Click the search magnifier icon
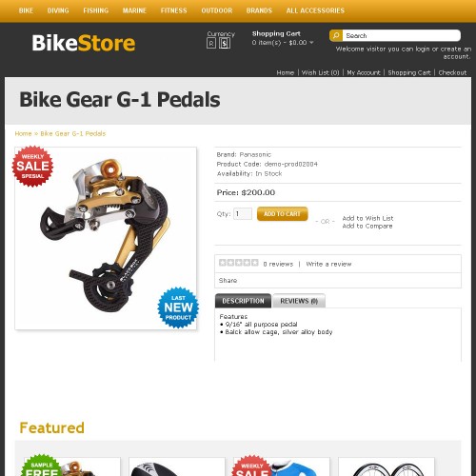The height and width of the screenshot is (476, 476). point(336,35)
